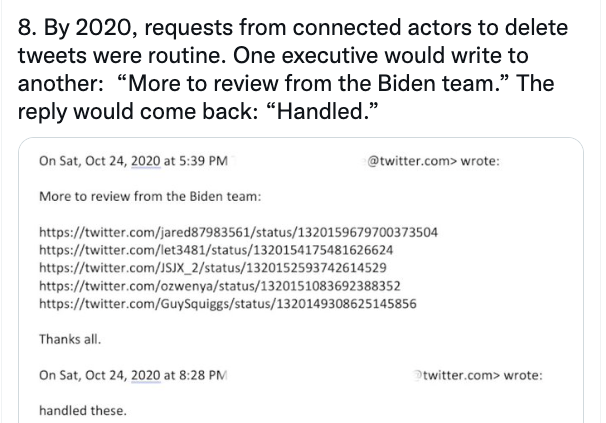Screen dimensions: 606x423
Task: Open the embedded email screenshot image
Action: [x=301, y=280]
